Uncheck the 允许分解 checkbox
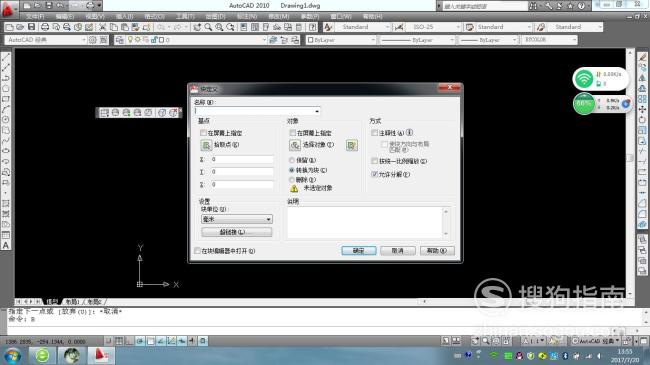The image size is (650, 365). 375,174
